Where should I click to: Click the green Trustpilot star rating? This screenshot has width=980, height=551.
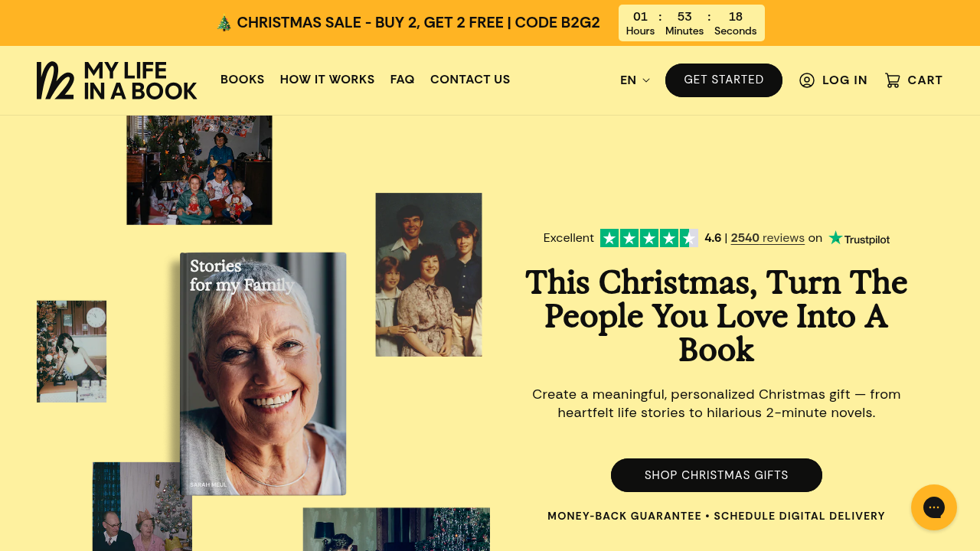[649, 238]
